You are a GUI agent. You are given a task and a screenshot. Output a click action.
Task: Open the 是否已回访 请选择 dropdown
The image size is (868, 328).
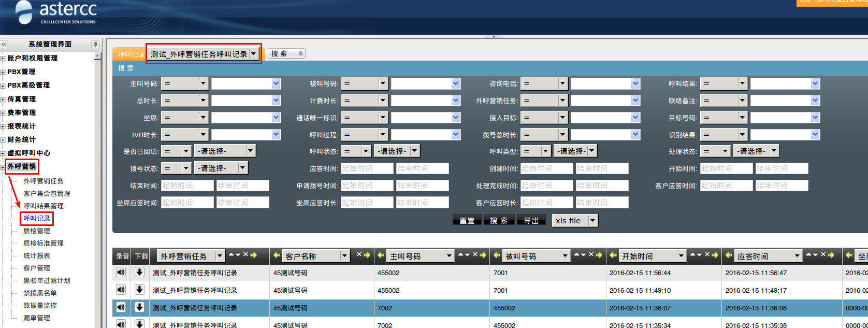[251, 151]
